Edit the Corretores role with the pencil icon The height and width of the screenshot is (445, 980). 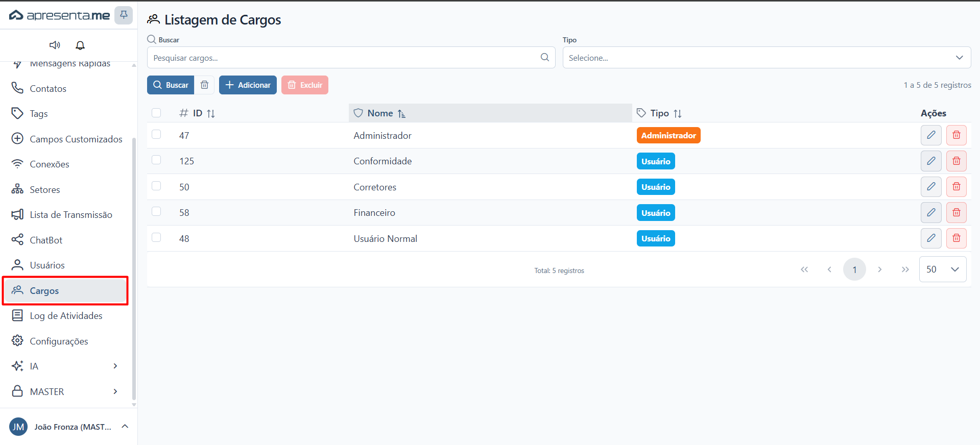(931, 187)
